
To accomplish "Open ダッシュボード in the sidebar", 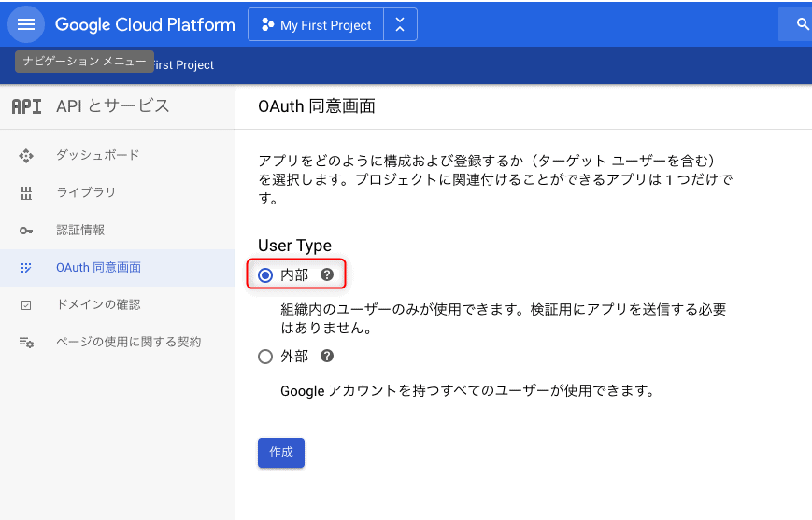I will [x=97, y=155].
